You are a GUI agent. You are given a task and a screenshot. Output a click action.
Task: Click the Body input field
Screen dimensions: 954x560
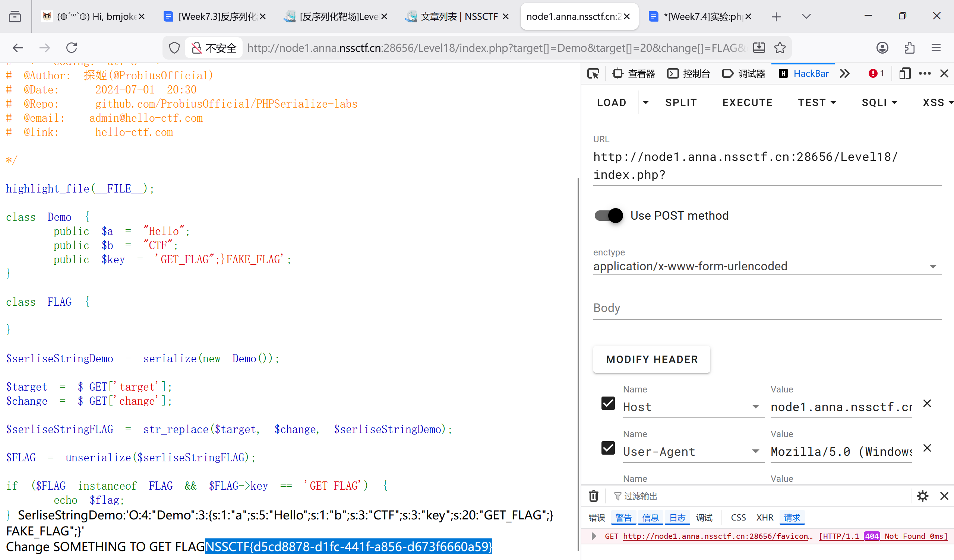(x=767, y=308)
